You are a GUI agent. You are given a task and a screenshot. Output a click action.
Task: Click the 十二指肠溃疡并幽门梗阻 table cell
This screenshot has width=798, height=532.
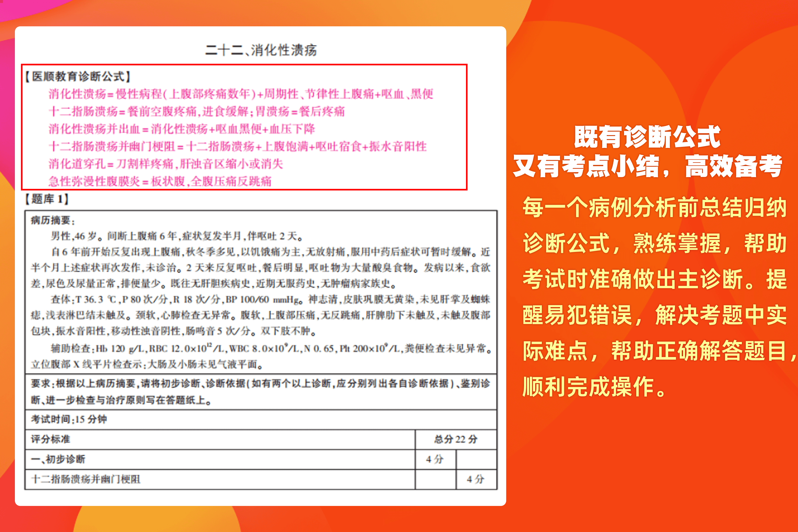point(220,479)
